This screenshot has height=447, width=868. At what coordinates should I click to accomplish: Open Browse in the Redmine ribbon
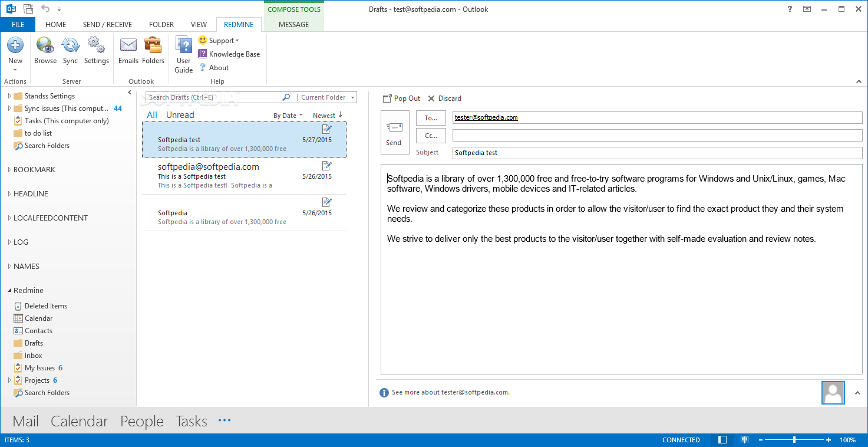click(45, 51)
